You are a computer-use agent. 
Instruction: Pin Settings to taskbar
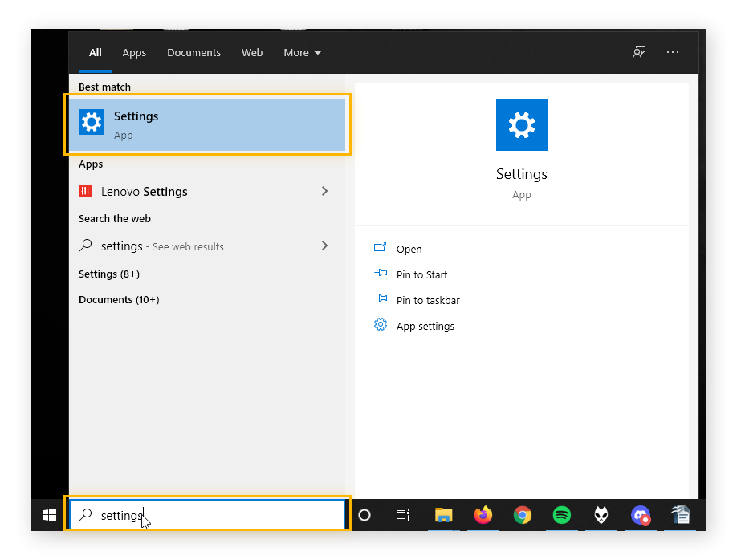point(426,300)
